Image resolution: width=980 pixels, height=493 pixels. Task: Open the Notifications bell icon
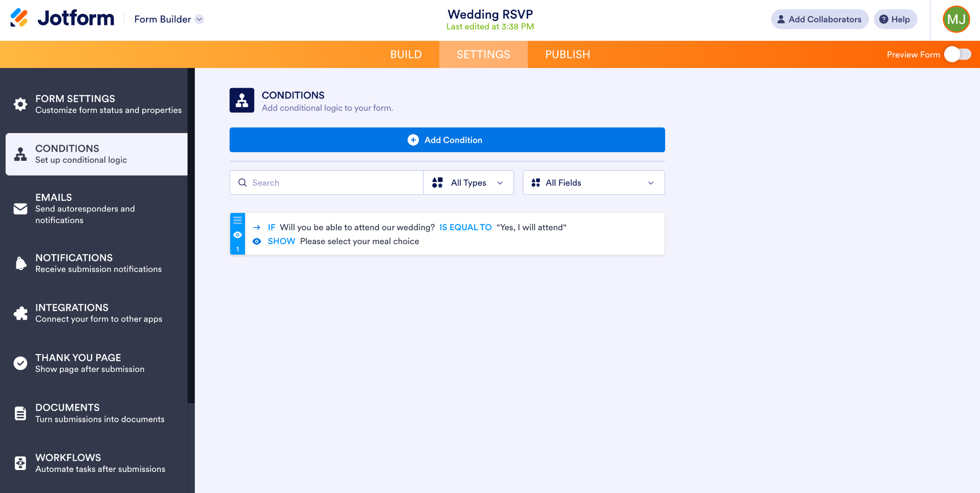pos(21,263)
